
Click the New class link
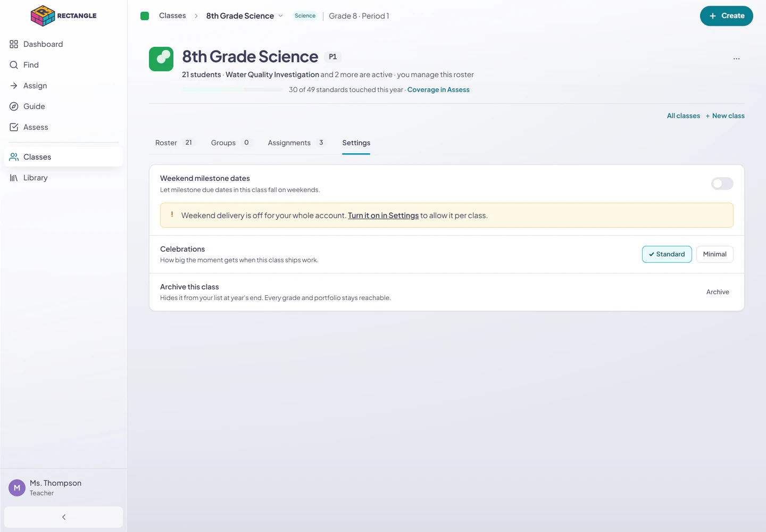[x=725, y=116]
